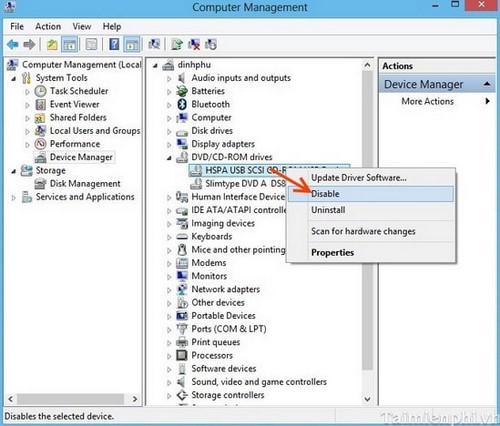
Task: Click the Monitors category icon
Action: click(182, 276)
